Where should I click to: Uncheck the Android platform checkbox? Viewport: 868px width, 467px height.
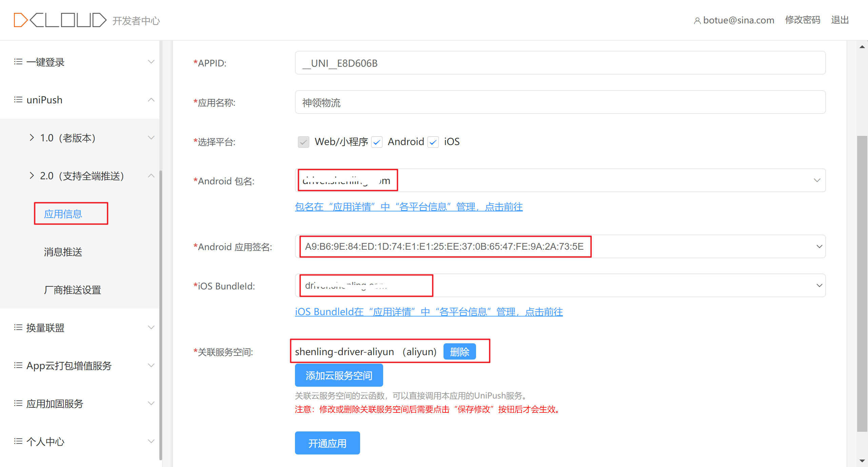click(377, 142)
